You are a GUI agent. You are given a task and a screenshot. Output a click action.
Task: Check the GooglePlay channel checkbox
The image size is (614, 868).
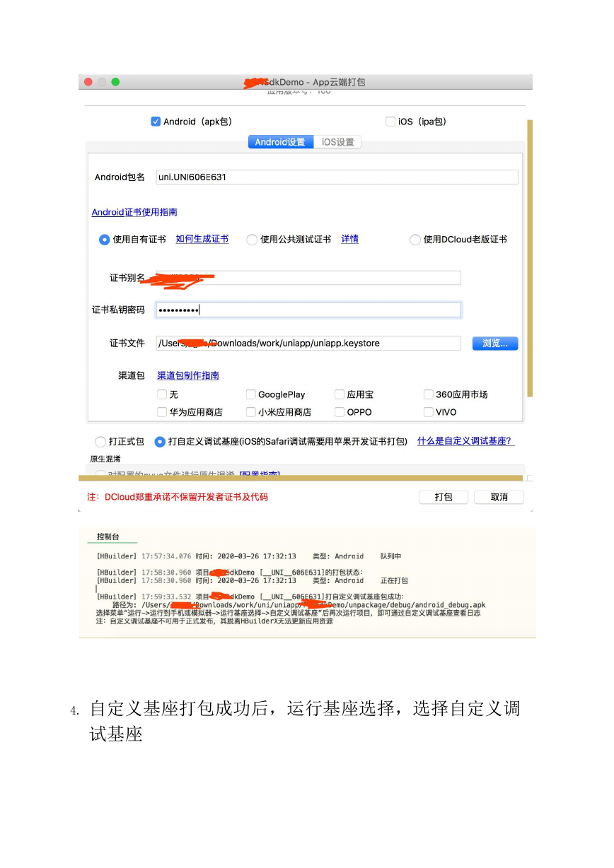251,394
